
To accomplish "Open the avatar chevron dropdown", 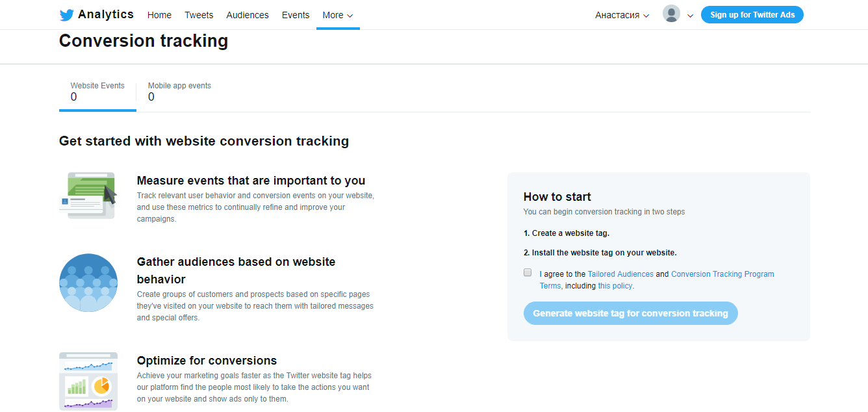I will [x=690, y=16].
